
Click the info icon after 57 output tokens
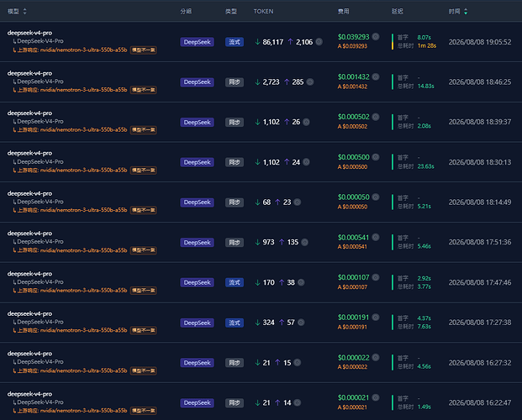coord(301,323)
